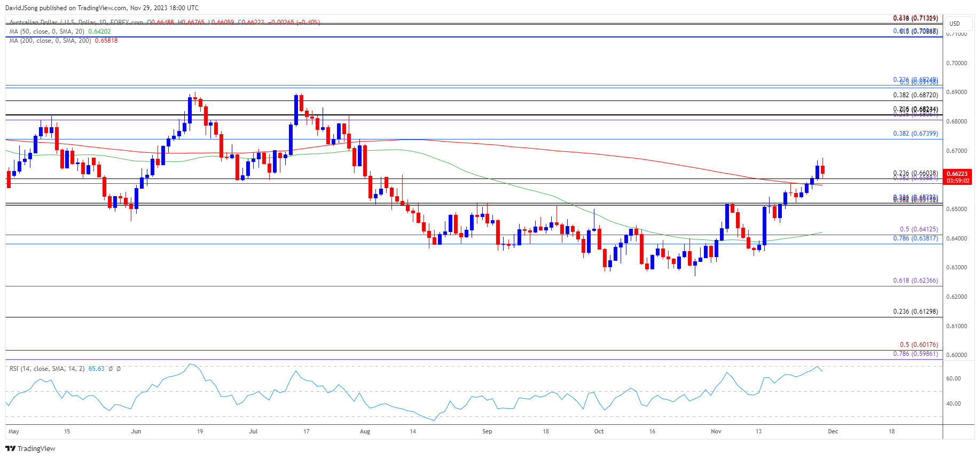Screen dimensions: 980x458
Task: Click the red 0.66223 current price label
Action: coord(958,177)
